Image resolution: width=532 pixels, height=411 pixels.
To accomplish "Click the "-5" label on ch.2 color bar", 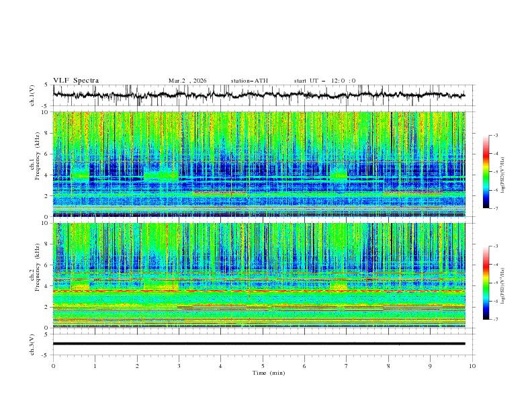I will pyautogui.click(x=495, y=283).
